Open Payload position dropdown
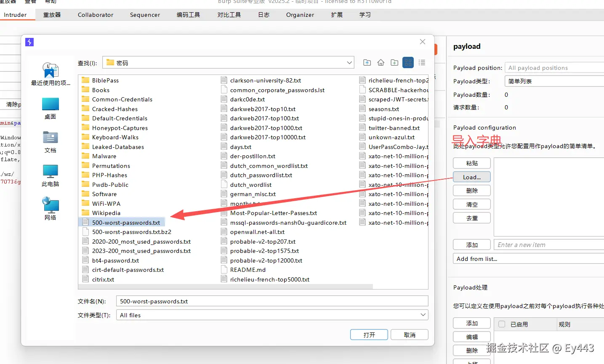This screenshot has width=604, height=364. (554, 68)
